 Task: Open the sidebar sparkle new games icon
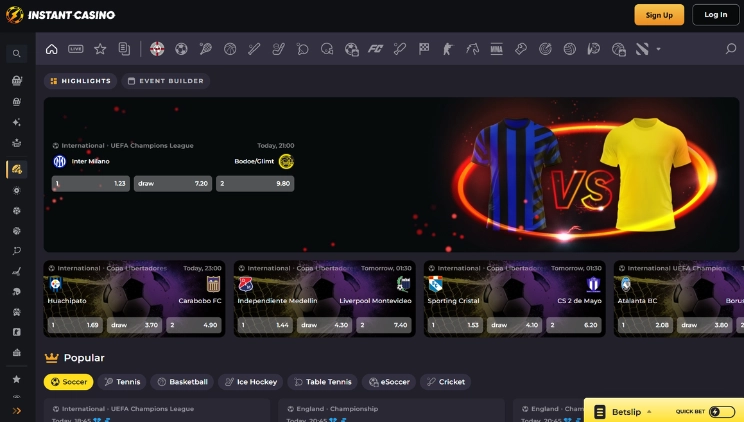pyautogui.click(x=17, y=122)
